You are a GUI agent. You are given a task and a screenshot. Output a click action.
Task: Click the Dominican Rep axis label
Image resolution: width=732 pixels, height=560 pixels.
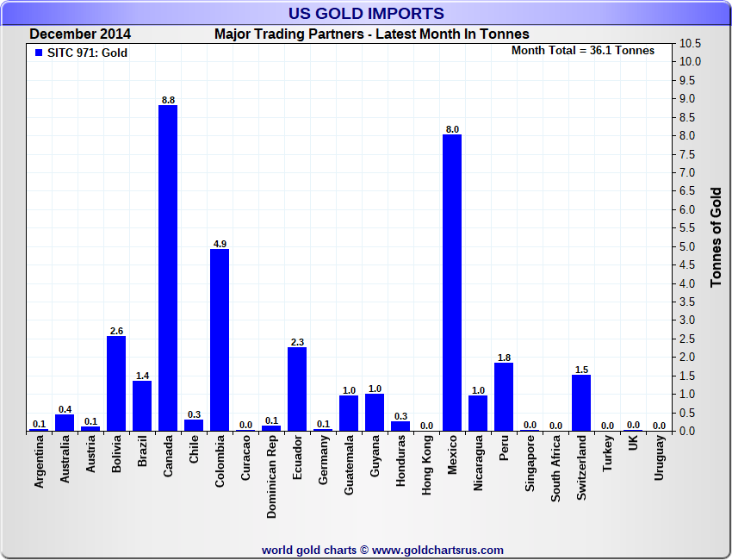(x=271, y=477)
